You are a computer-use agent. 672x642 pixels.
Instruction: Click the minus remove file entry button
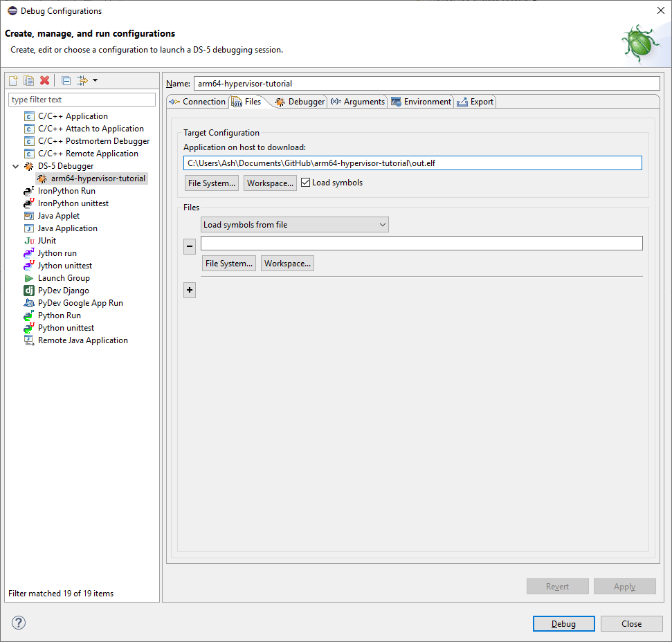190,247
